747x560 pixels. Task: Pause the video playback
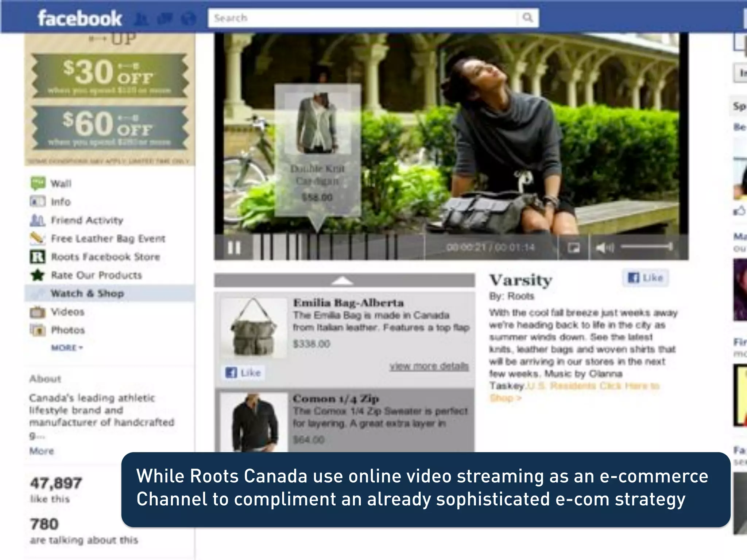pos(234,248)
